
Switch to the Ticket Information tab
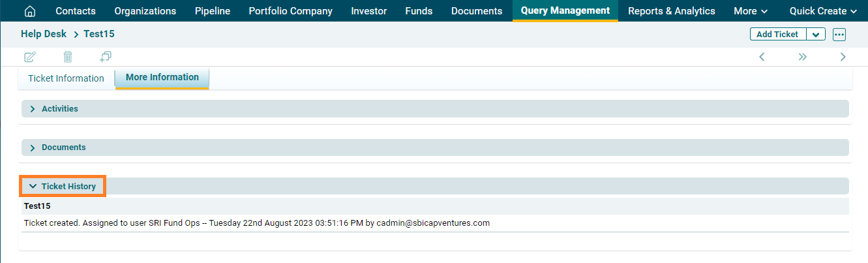tap(66, 78)
